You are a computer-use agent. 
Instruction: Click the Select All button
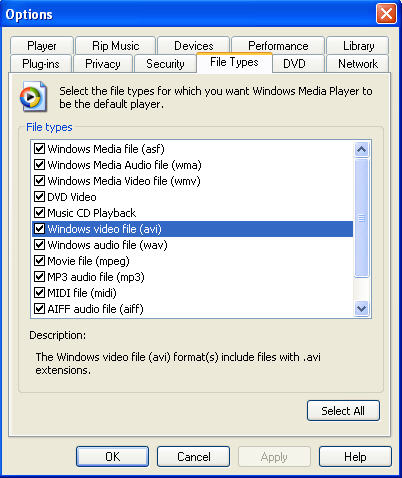click(343, 411)
